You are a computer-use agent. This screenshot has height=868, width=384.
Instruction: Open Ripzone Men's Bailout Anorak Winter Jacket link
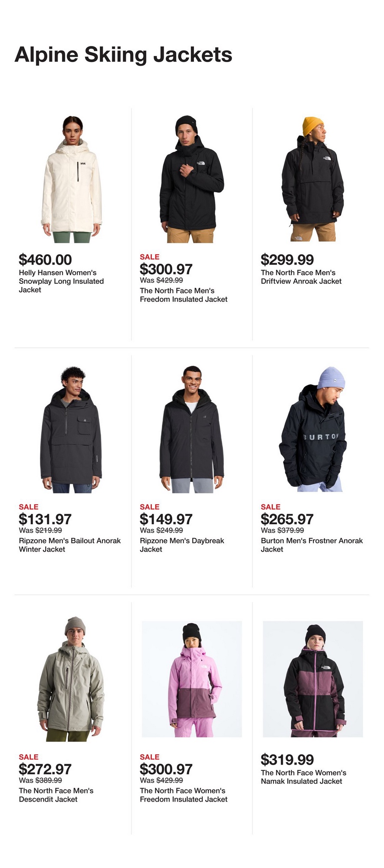coord(70,545)
